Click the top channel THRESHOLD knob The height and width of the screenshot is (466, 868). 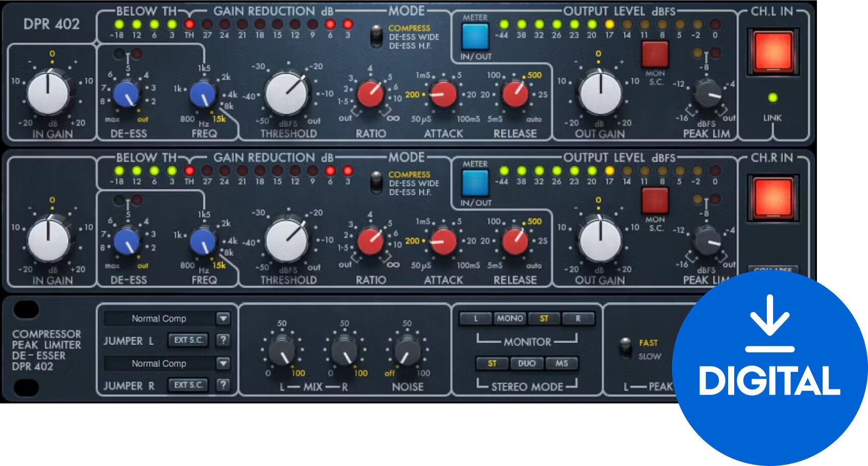(287, 94)
